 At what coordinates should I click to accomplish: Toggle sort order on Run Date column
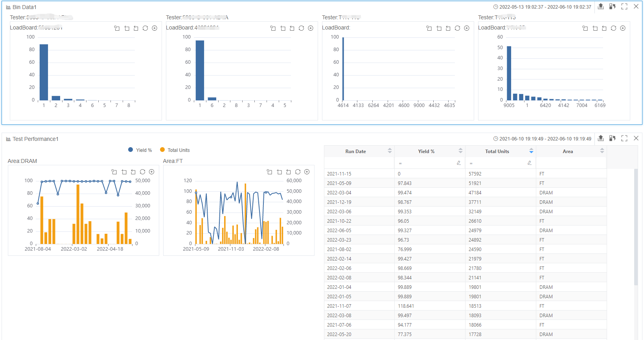tap(390, 151)
